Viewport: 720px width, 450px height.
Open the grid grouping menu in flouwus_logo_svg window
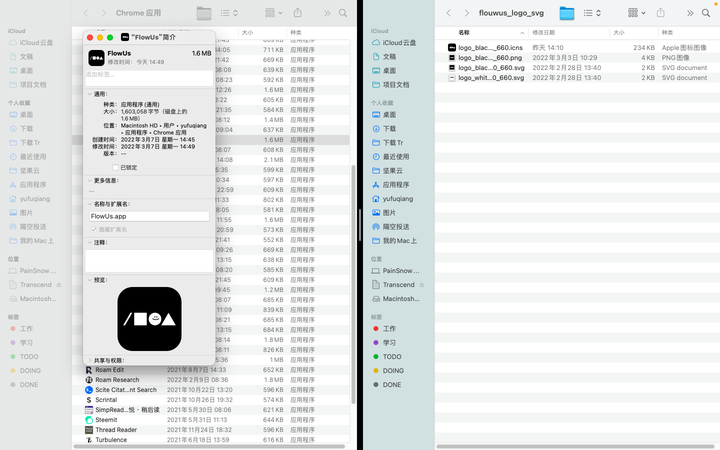click(x=636, y=13)
